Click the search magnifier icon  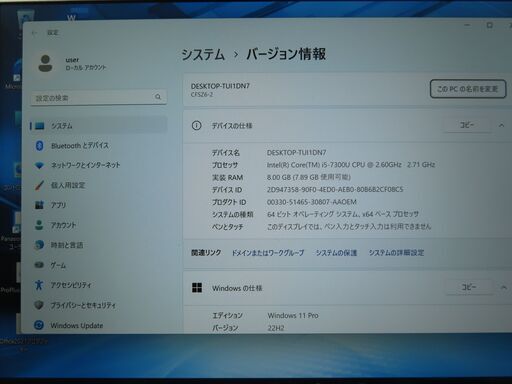point(158,97)
